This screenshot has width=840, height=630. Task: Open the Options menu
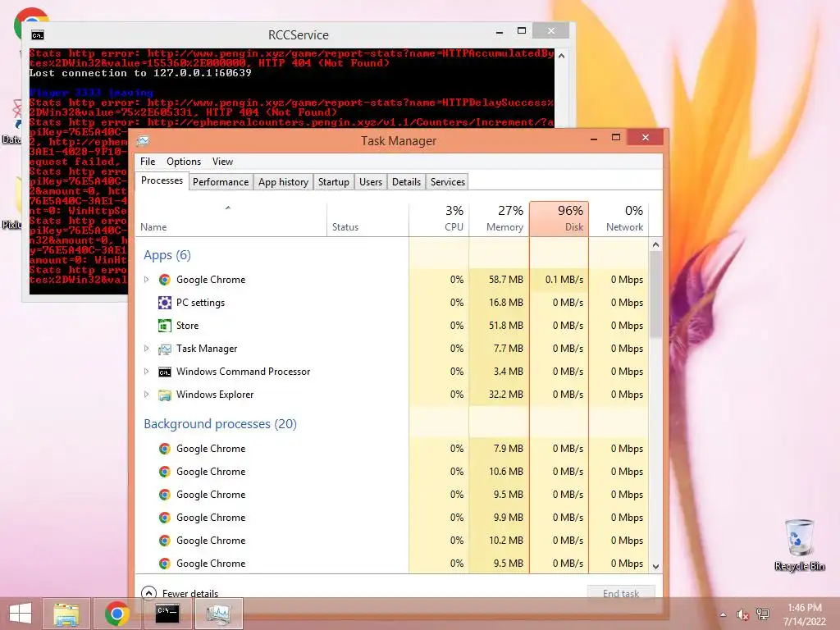(184, 162)
